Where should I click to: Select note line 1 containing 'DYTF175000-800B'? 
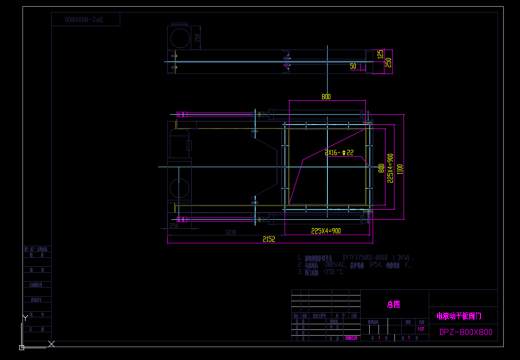point(355,258)
